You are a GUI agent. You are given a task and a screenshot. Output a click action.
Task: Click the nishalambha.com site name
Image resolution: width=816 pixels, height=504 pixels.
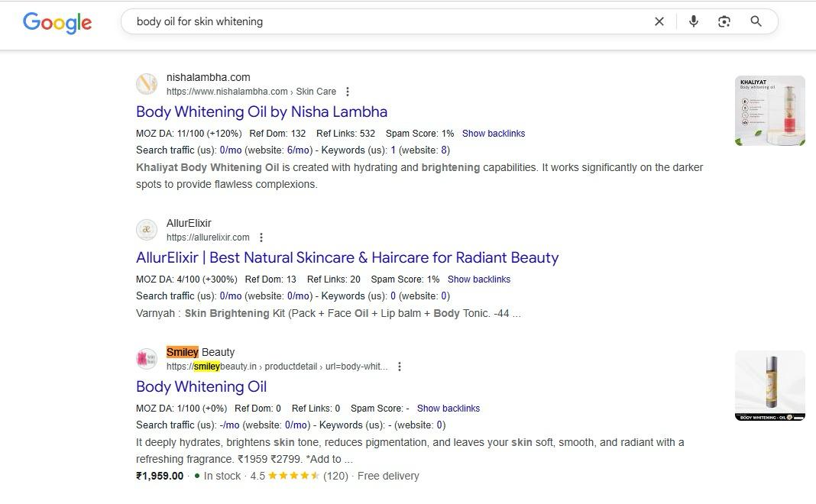pos(208,77)
